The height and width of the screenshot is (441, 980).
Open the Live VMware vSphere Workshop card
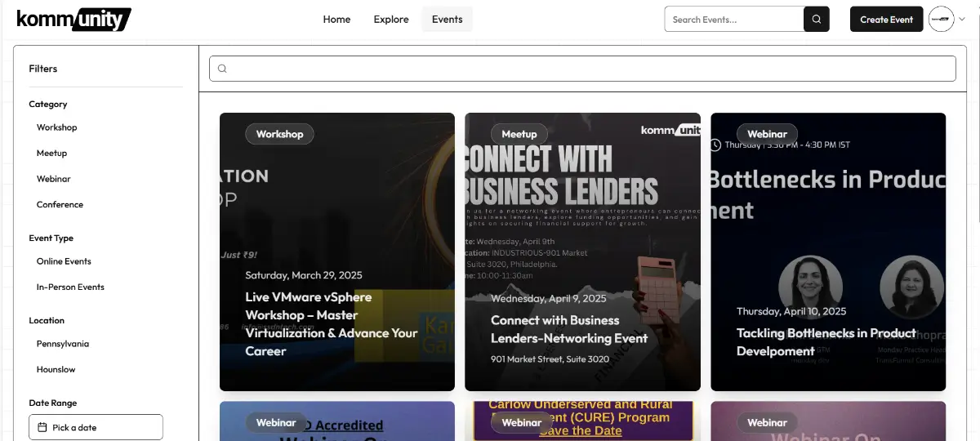(x=337, y=252)
